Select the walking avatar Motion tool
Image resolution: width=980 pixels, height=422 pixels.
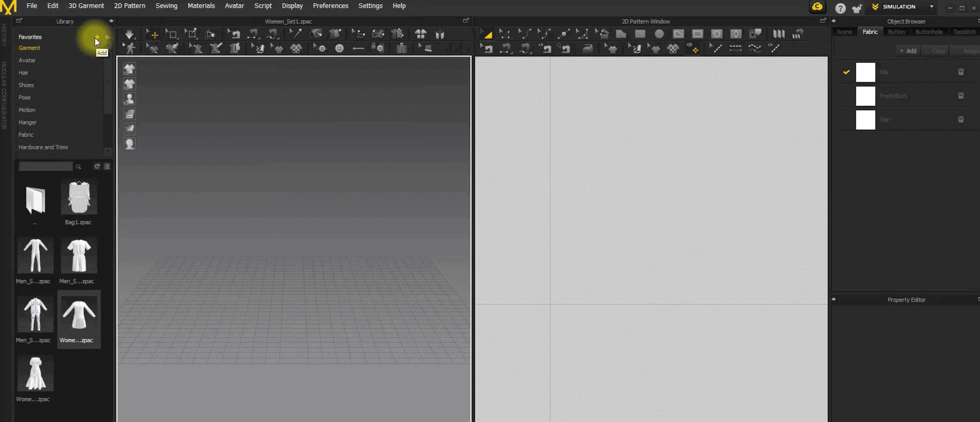(x=130, y=48)
